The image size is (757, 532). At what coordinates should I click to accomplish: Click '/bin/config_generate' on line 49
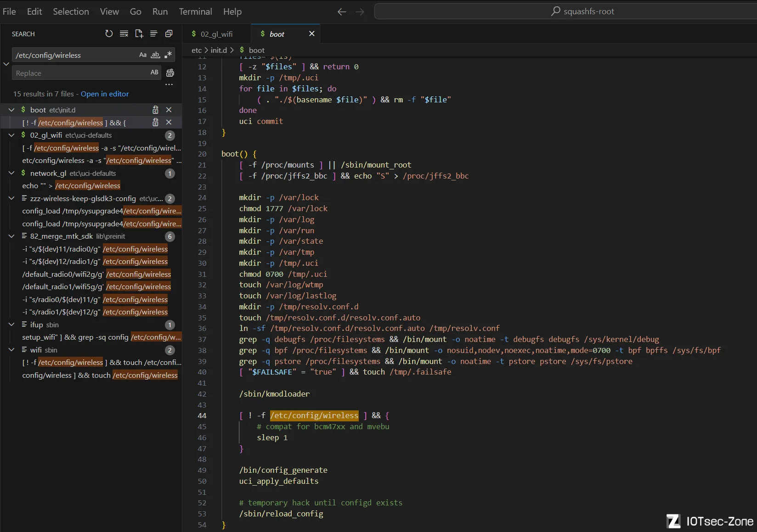point(283,470)
